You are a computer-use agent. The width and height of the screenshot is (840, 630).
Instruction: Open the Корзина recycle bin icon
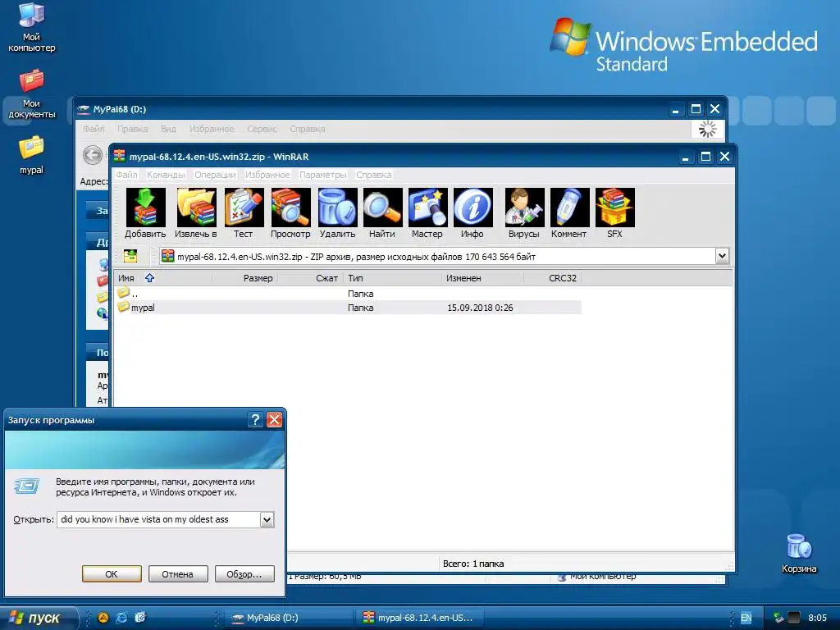799,554
